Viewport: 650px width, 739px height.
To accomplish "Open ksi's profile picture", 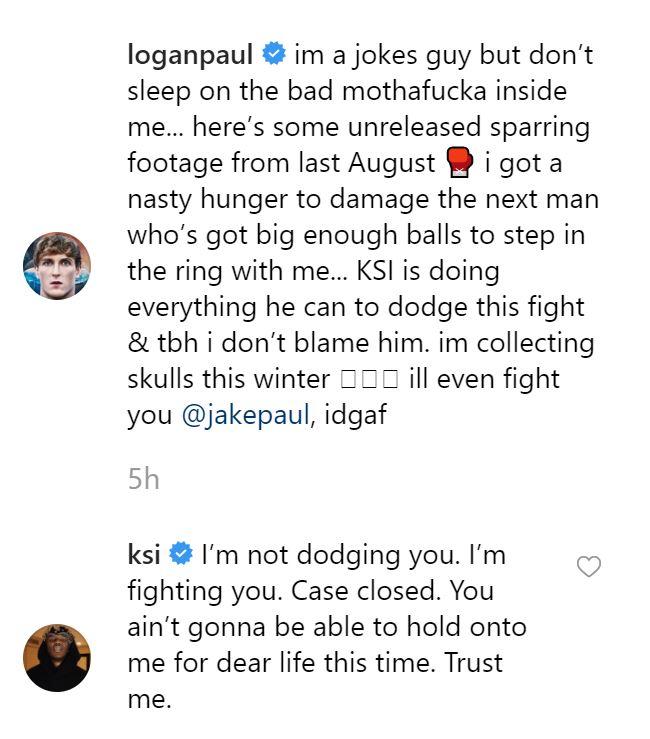I will coord(57,657).
